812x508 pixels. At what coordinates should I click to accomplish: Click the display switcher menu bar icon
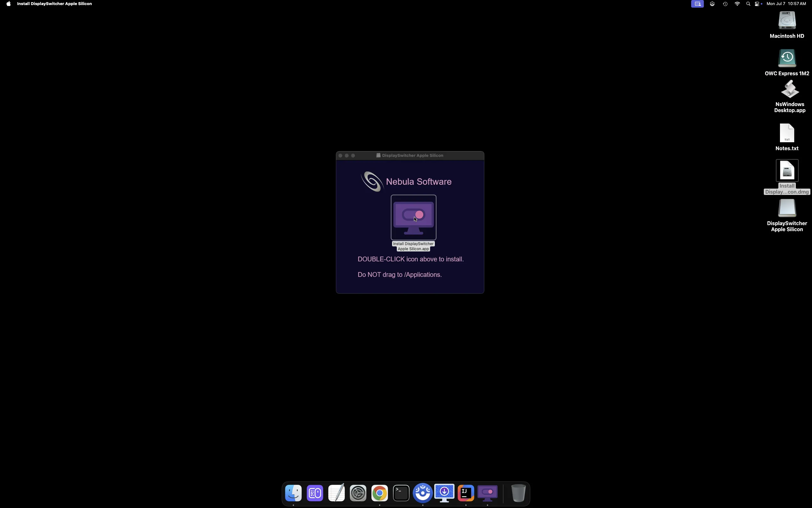[697, 4]
